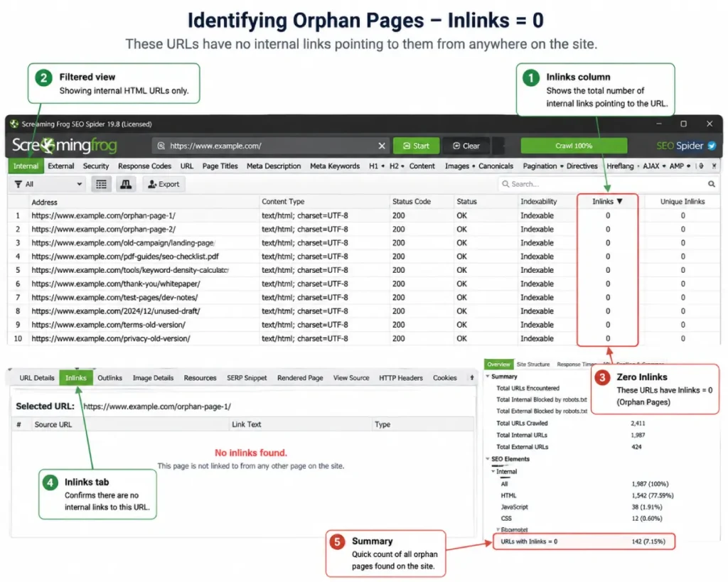Click the search magnifier icon at right
The image size is (728, 582).
pyautogui.click(x=711, y=184)
